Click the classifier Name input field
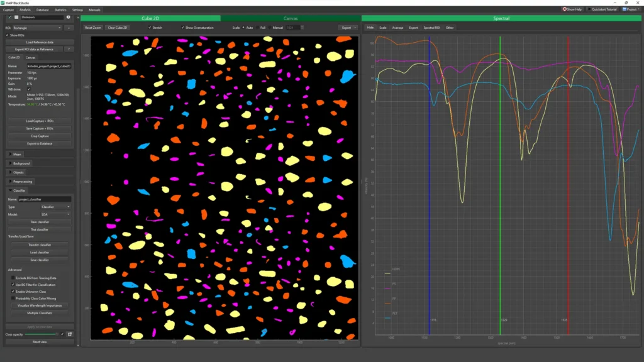 click(x=45, y=199)
